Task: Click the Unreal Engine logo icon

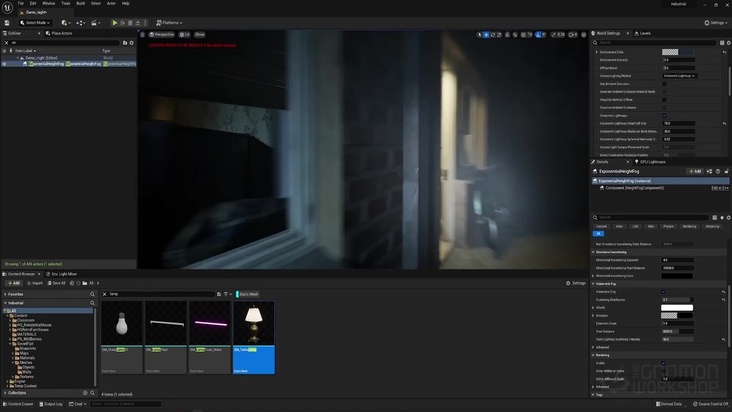Action: (x=7, y=7)
